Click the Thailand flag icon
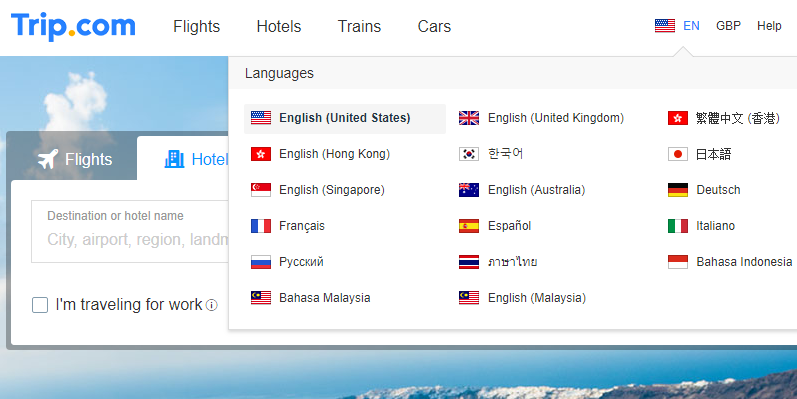Screen dimensions: 797x399 pyautogui.click(x=469, y=262)
